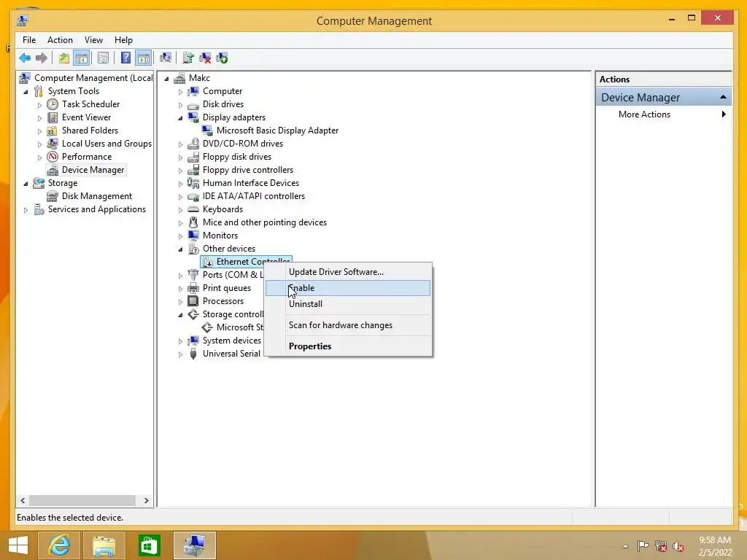
Task: Expand Local Users and Groups node
Action: coord(39,144)
